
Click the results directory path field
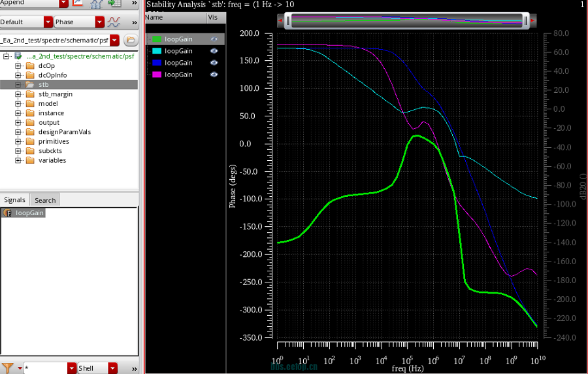tap(55, 40)
